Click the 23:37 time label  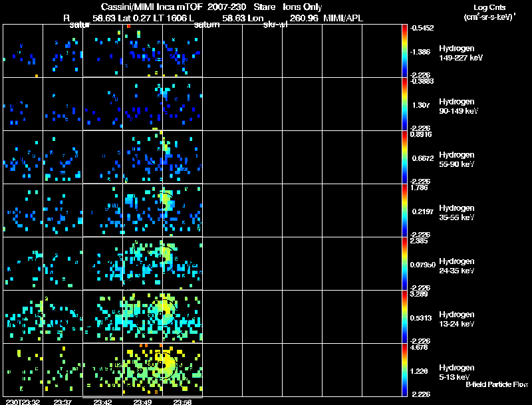point(63,402)
